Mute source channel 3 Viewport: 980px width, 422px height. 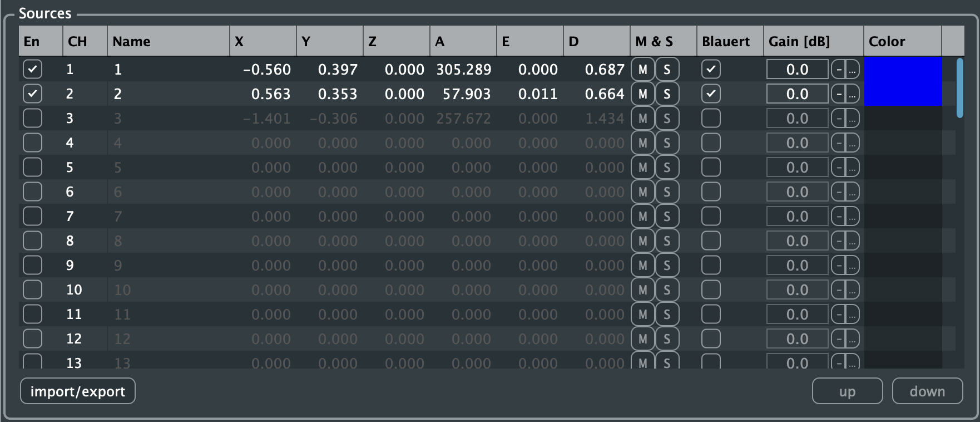(x=643, y=119)
